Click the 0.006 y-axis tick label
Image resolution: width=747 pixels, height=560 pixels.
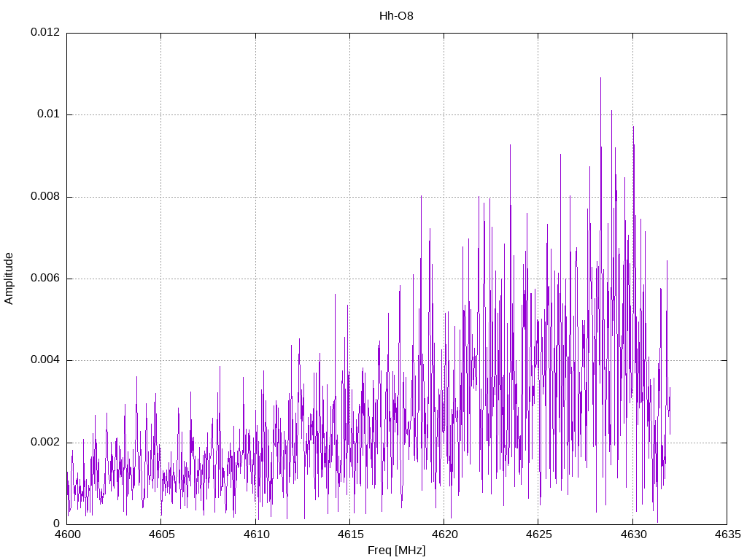click(x=45, y=278)
